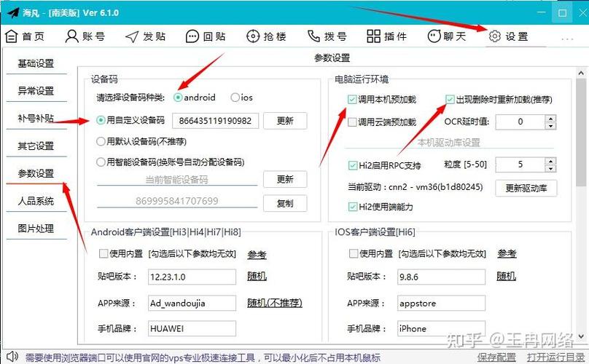Click 更新驱动库 button
Image resolution: width=589 pixels, height=364 pixels.
(526, 189)
